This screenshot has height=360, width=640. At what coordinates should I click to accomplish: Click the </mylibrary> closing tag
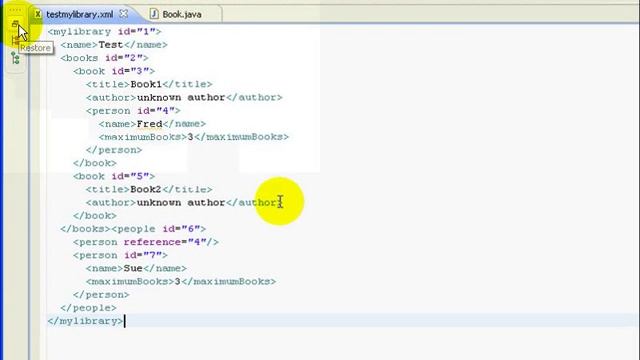[85, 321]
